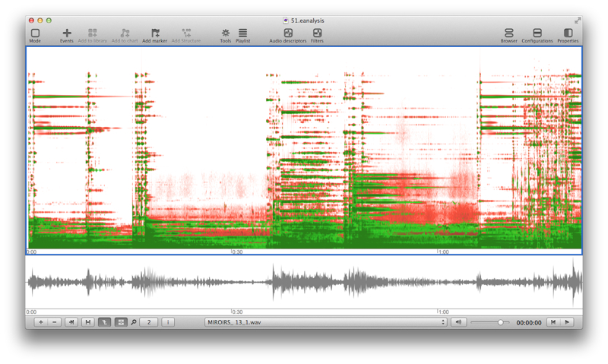Viewport: 608px width, 364px height.
Task: Open the MIROIRS_ 13_1.wav file dropdown
Action: pyautogui.click(x=326, y=322)
